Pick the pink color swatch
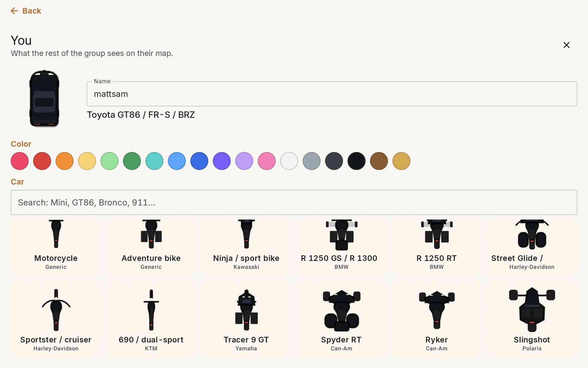 pyautogui.click(x=267, y=161)
